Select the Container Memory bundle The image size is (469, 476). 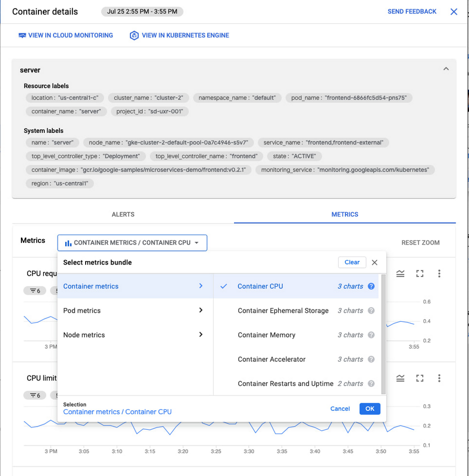pyautogui.click(x=296, y=335)
